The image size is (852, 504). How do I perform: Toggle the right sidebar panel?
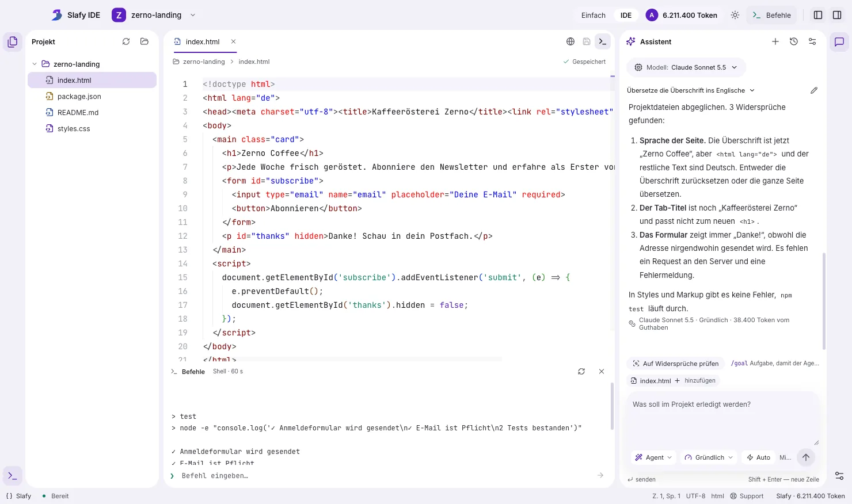837,16
